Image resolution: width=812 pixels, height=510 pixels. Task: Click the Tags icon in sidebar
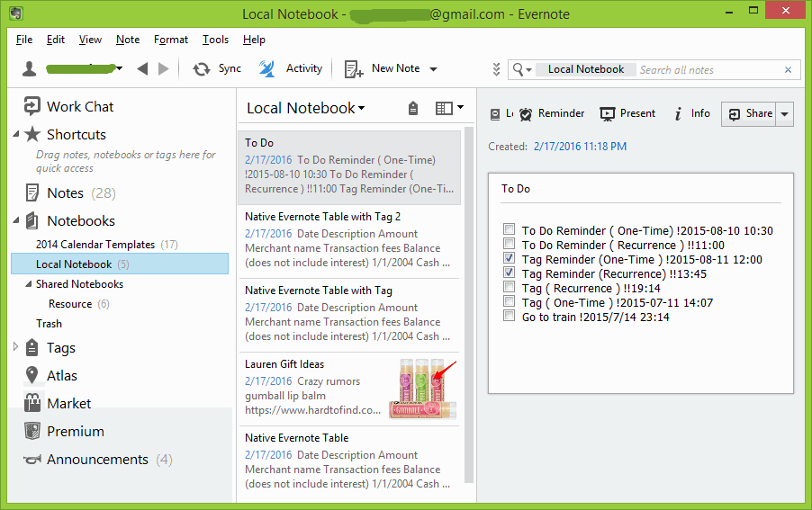(x=32, y=347)
